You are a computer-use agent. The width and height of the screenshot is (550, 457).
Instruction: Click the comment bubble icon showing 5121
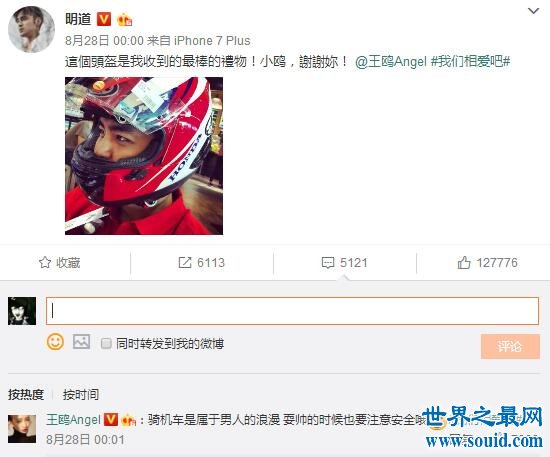click(328, 263)
